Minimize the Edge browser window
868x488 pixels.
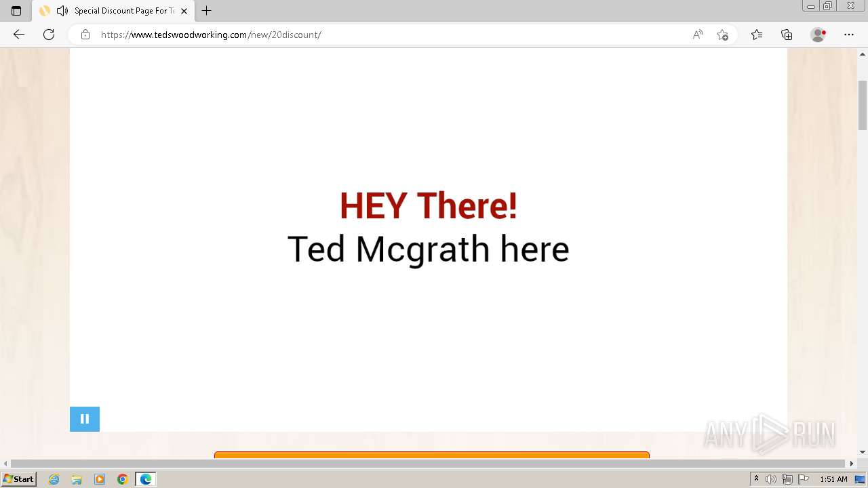(x=811, y=6)
